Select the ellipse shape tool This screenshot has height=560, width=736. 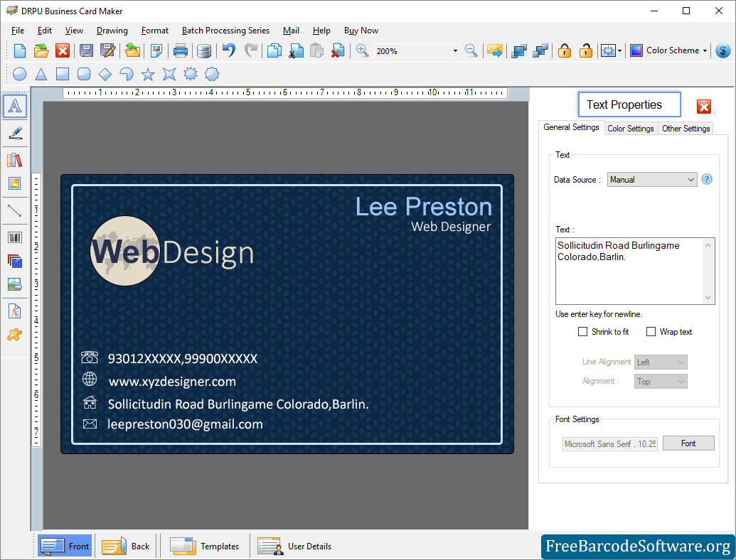pos(20,74)
